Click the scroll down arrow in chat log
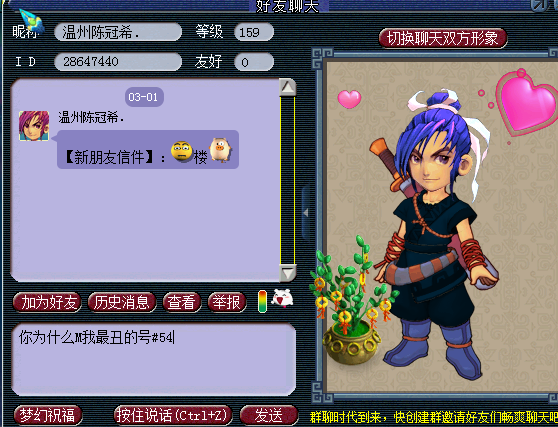 [288, 273]
